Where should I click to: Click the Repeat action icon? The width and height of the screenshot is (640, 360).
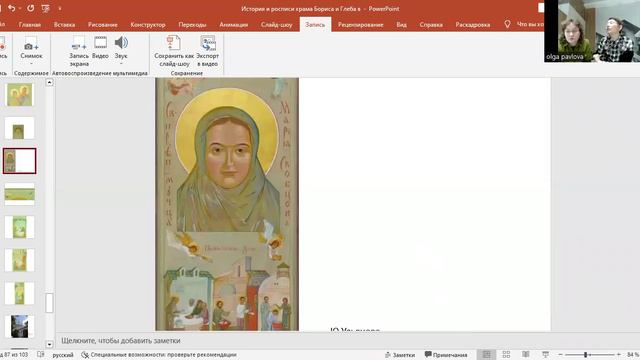31,8
